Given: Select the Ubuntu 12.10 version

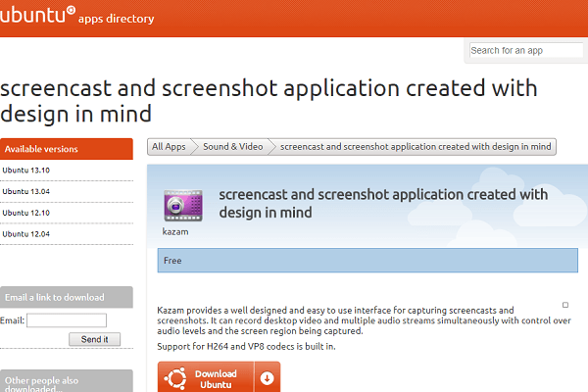Looking at the screenshot, I should tap(25, 213).
